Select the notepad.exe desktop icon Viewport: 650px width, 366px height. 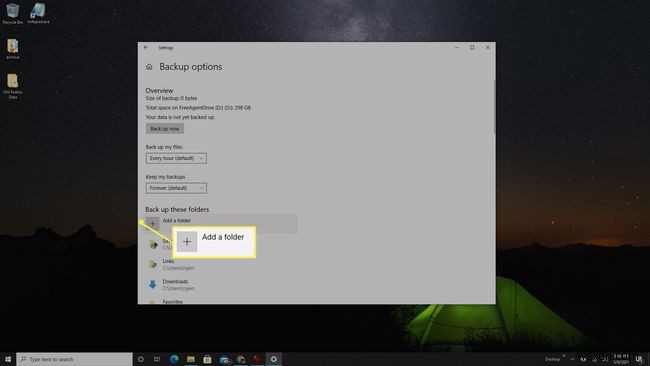[38, 13]
